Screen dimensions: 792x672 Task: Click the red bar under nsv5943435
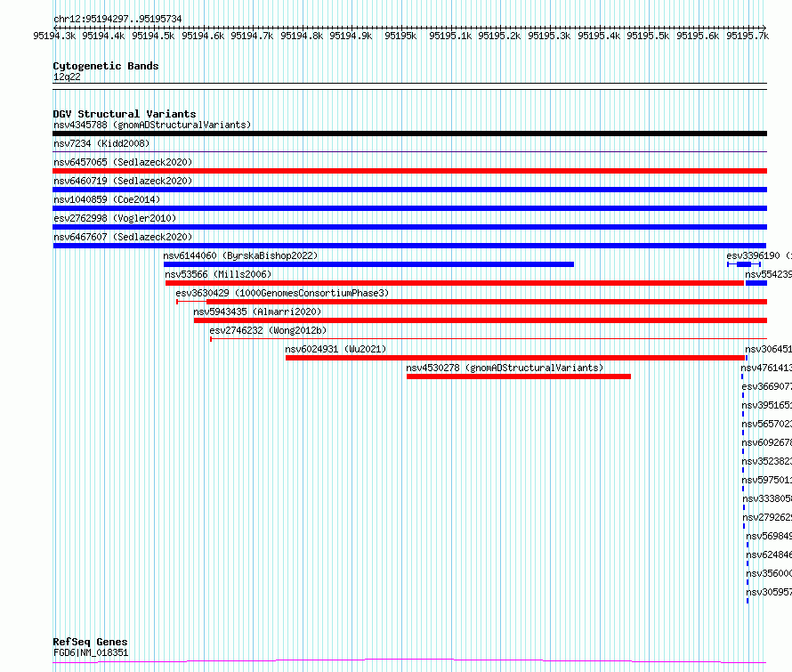(x=481, y=320)
